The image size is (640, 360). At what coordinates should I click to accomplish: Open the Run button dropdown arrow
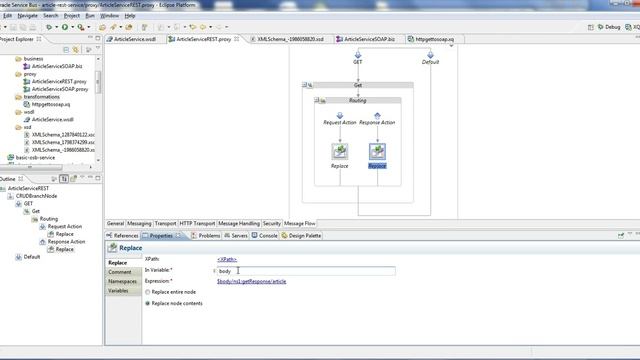(x=73, y=27)
